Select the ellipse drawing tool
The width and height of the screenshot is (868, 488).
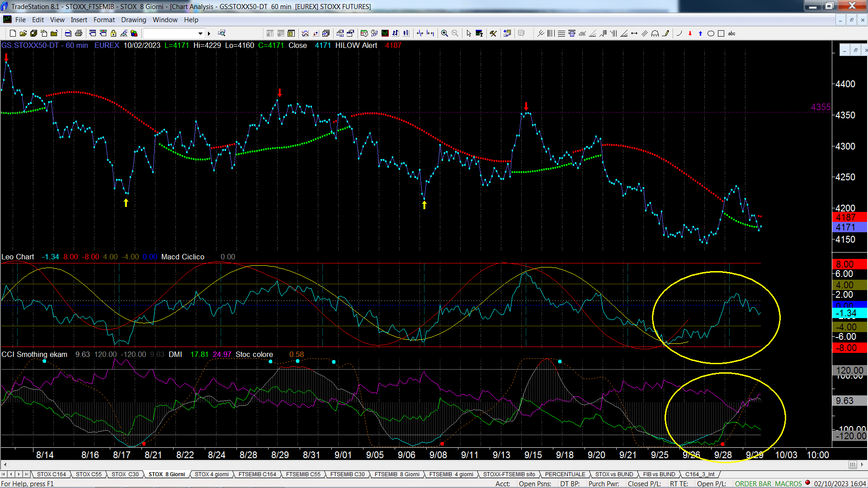[711, 33]
